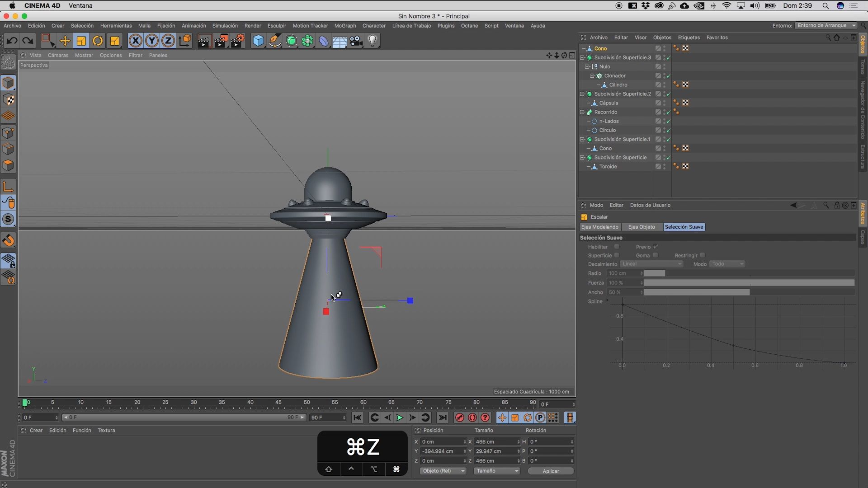Toggle Z axis lock
The width and height of the screenshot is (868, 488).
(168, 41)
